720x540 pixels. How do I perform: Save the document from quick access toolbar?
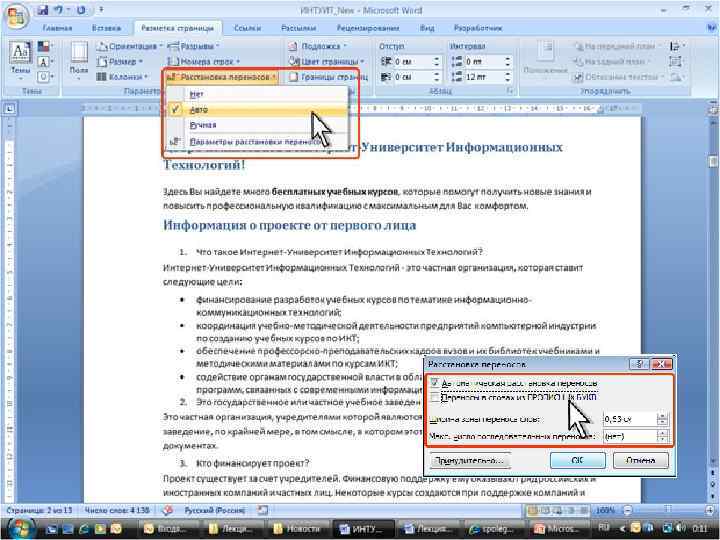[43, 10]
